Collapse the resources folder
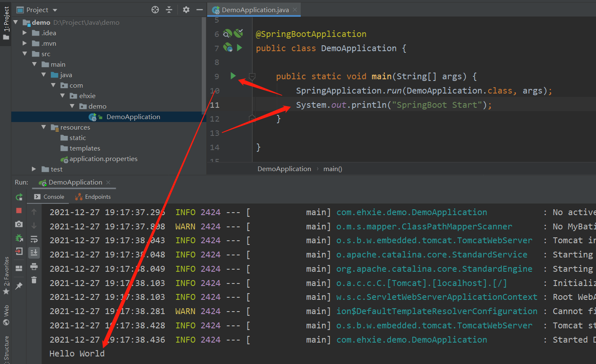This screenshot has height=364, width=596. point(44,127)
